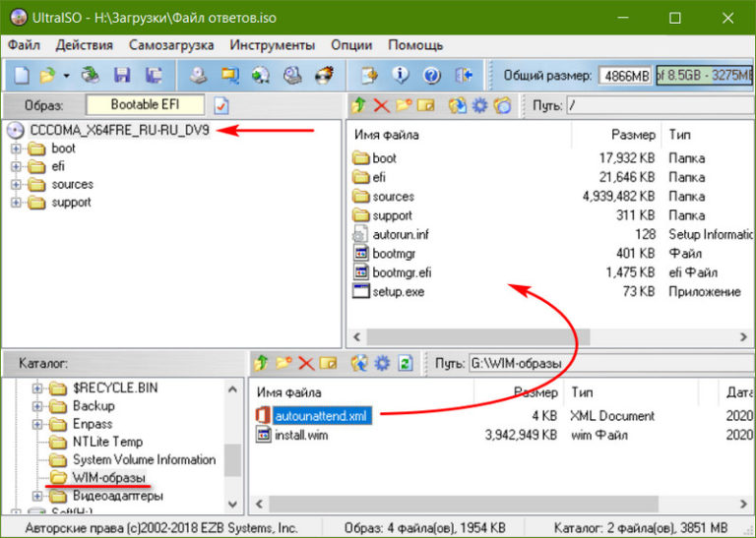Image resolution: width=756 pixels, height=538 pixels.
Task: Expand the Backup folder in catalog tree
Action: [37, 406]
